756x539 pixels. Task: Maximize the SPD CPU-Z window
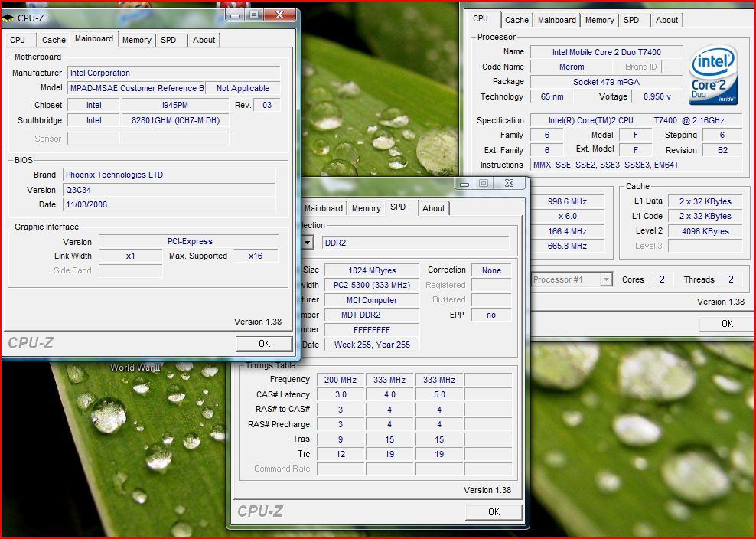[x=484, y=183]
